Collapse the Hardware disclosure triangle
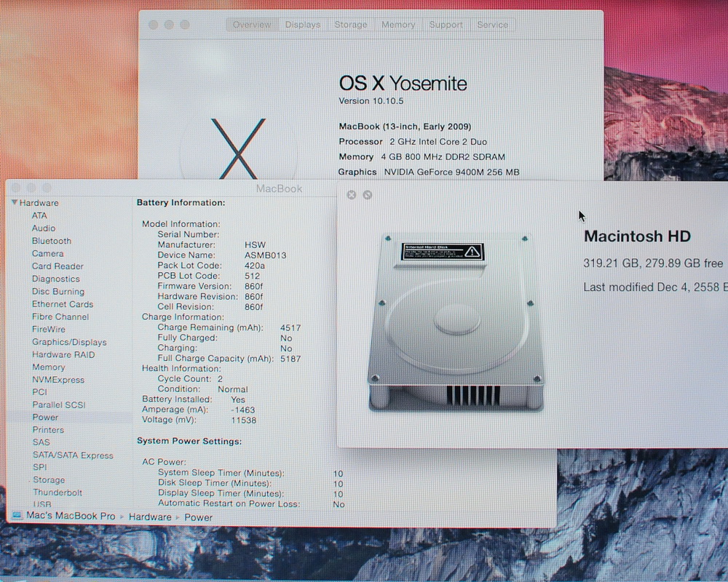This screenshot has height=582, width=728. pyautogui.click(x=15, y=202)
